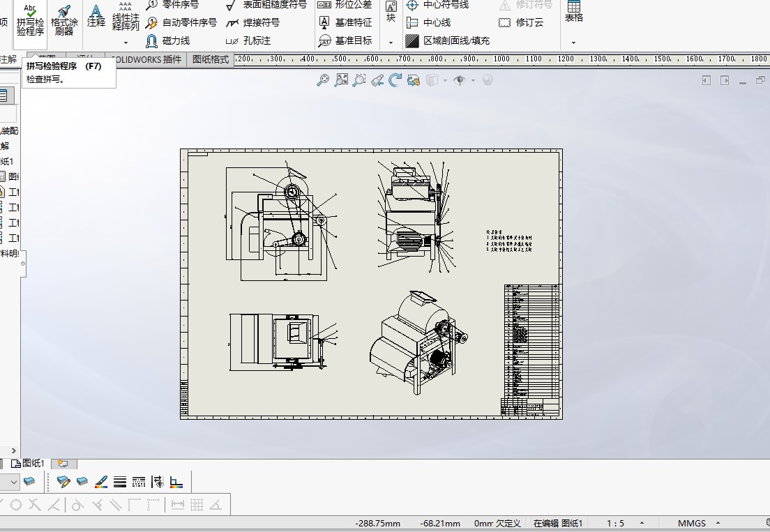Click the Zoom to Selection icon
770x532 pixels.
tap(359, 80)
